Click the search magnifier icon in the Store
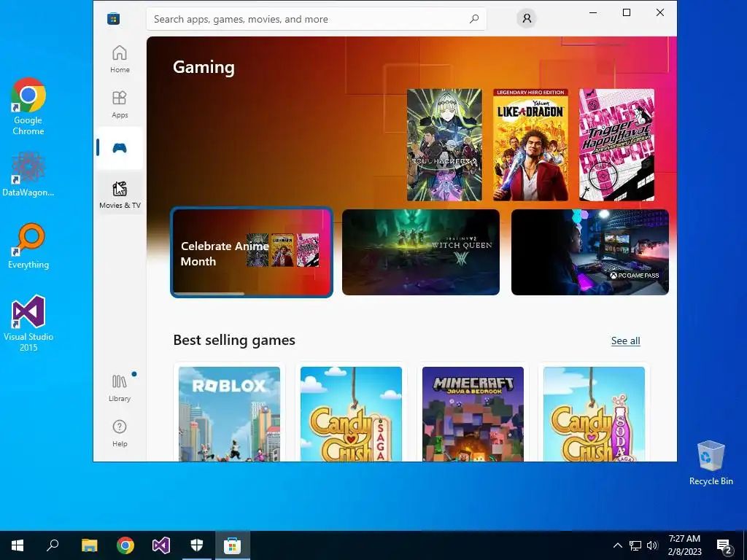Viewport: 747px width, 560px height. tap(474, 19)
